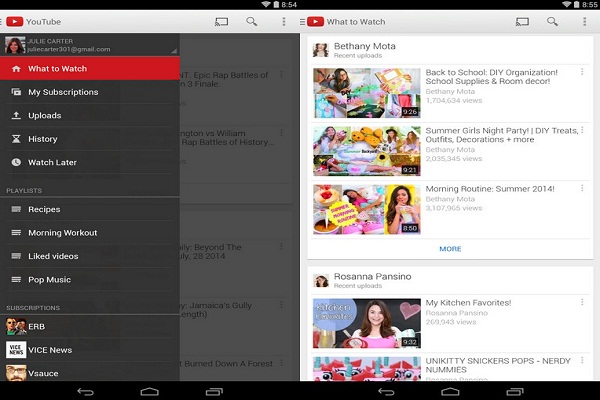Play the Morning Routine Summer 2014 thumbnail
Viewport: 600px width, 400px height.
(367, 209)
